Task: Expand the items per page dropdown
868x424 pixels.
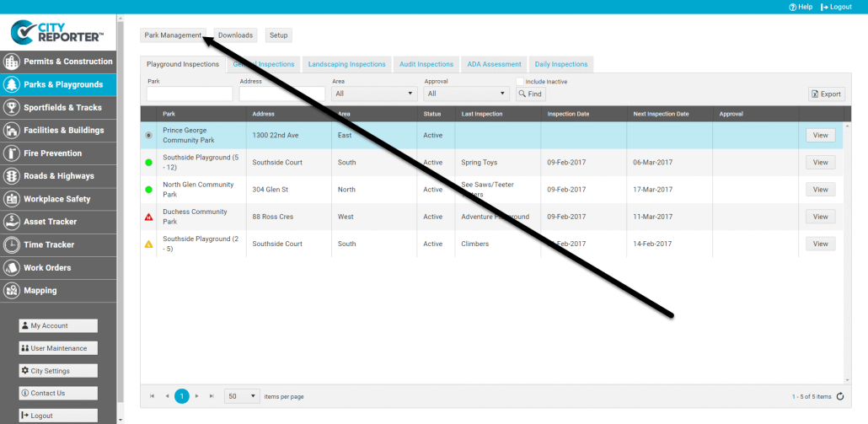Action: 242,396
